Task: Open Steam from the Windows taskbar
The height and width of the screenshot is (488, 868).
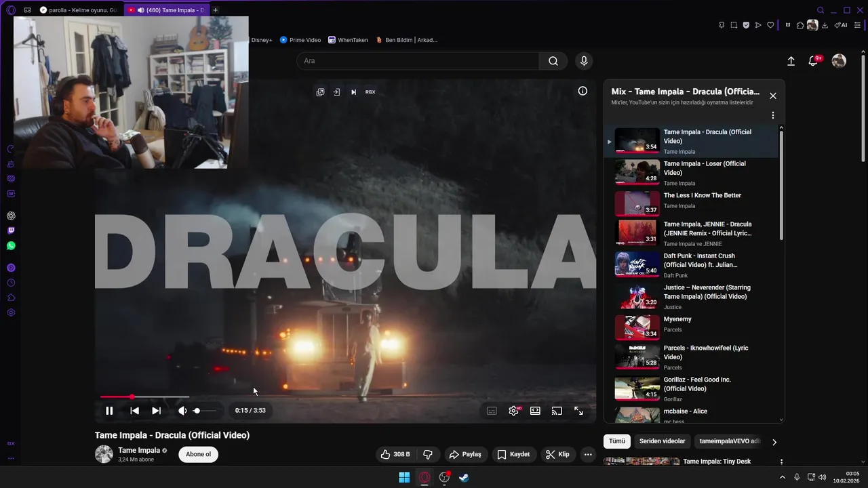Action: click(x=464, y=477)
